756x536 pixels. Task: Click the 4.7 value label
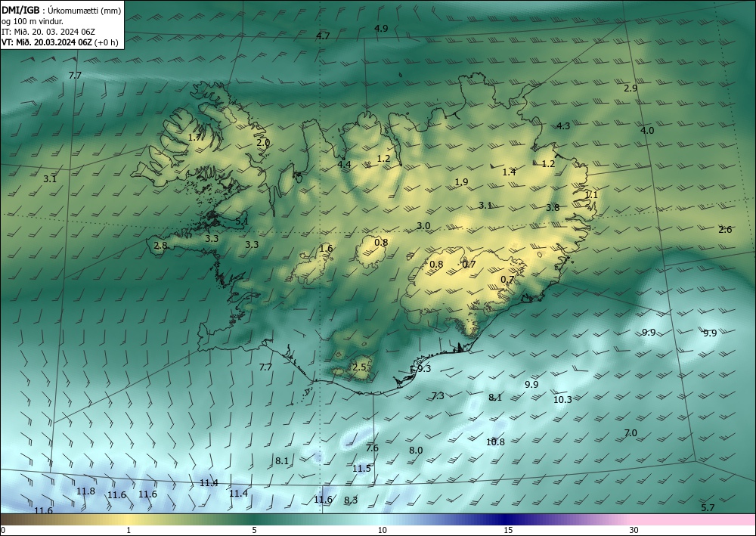point(323,36)
